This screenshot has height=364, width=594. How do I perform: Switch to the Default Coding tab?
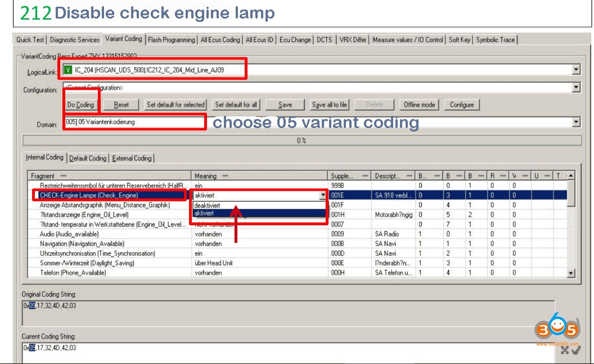point(88,158)
